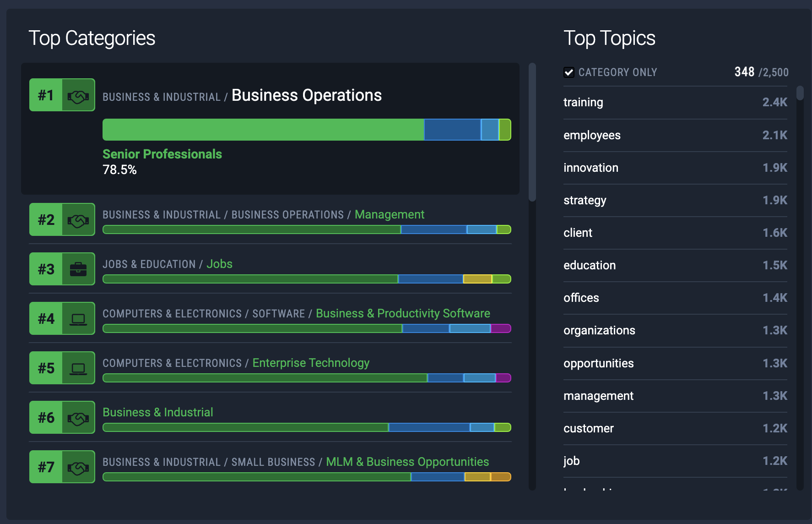This screenshot has height=524, width=812.
Task: Click the Top Categories scrollbar thumb
Action: click(532, 132)
